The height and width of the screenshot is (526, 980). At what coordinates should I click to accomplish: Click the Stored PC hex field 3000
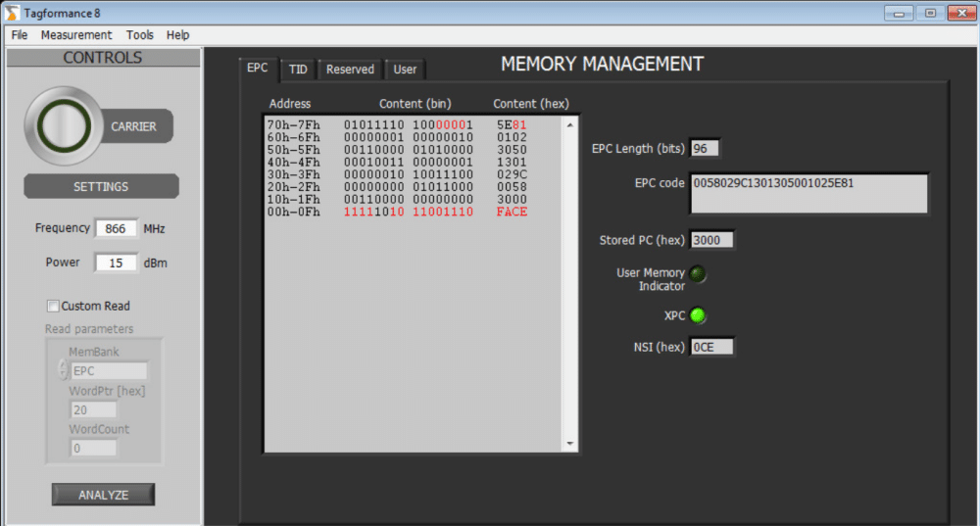(711, 241)
